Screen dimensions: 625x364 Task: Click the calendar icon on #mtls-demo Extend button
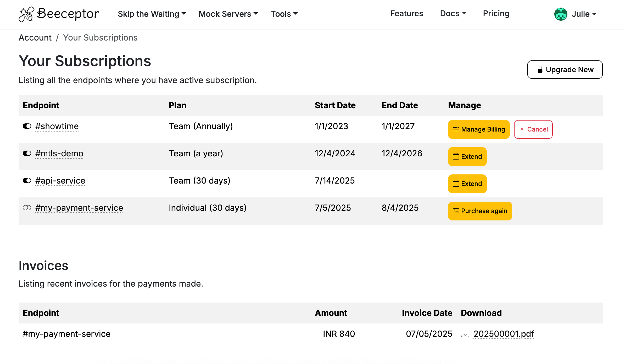pos(456,157)
